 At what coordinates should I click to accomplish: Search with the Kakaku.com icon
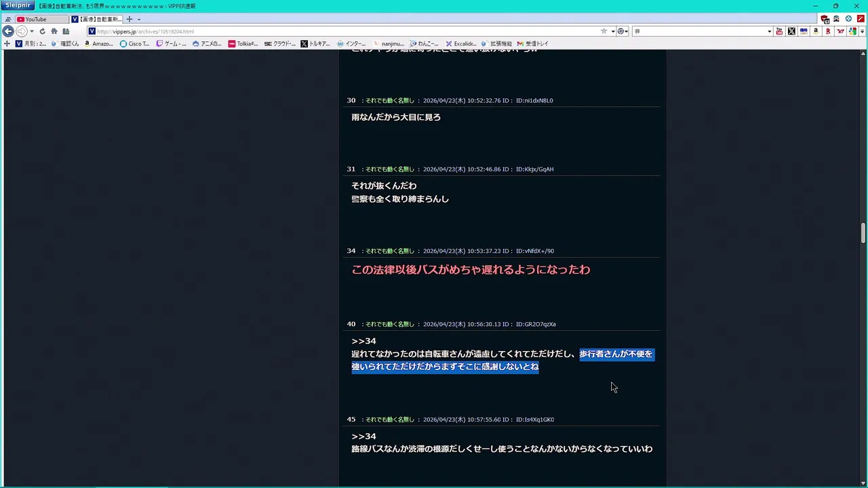(804, 31)
